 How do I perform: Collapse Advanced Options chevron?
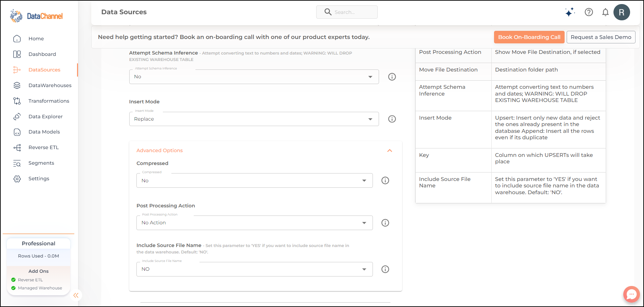click(390, 150)
